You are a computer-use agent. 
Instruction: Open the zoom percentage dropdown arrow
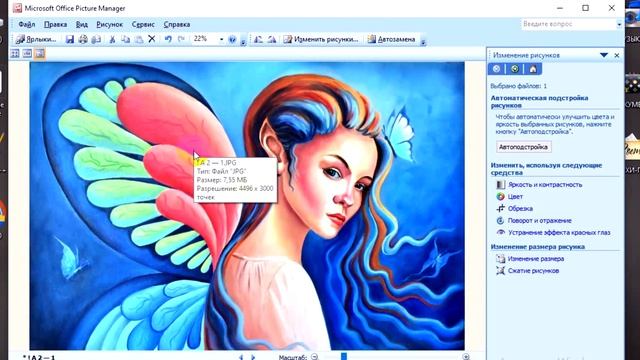pyautogui.click(x=222, y=39)
